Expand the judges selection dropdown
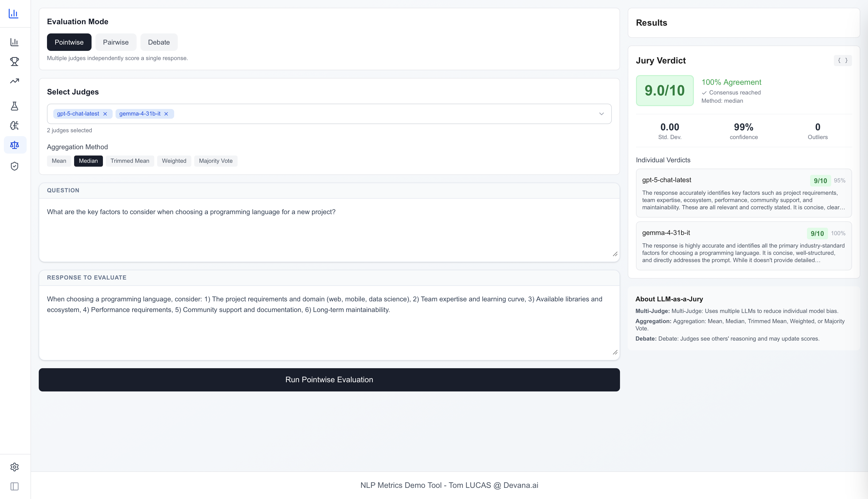Screen dimensions: 868x499 [x=602, y=114]
